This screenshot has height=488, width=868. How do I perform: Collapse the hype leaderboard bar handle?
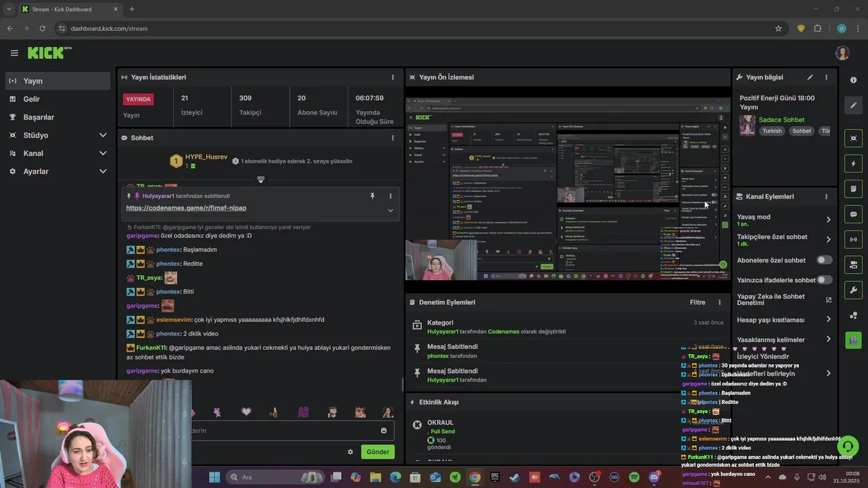click(260, 180)
